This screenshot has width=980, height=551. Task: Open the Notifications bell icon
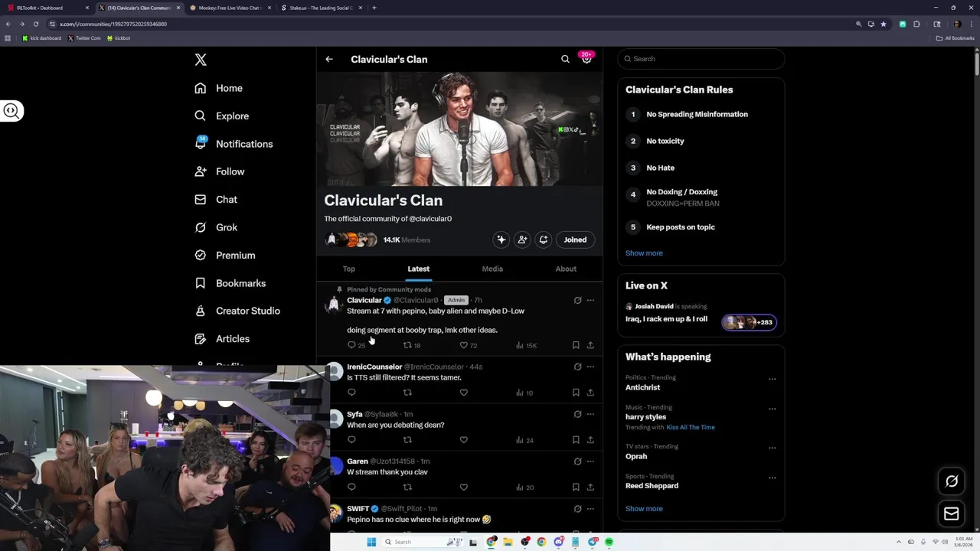coord(201,143)
